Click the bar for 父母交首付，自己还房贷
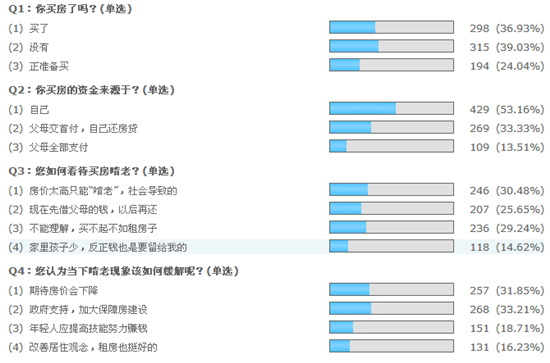Screen dimensions: 550x363 391,128
